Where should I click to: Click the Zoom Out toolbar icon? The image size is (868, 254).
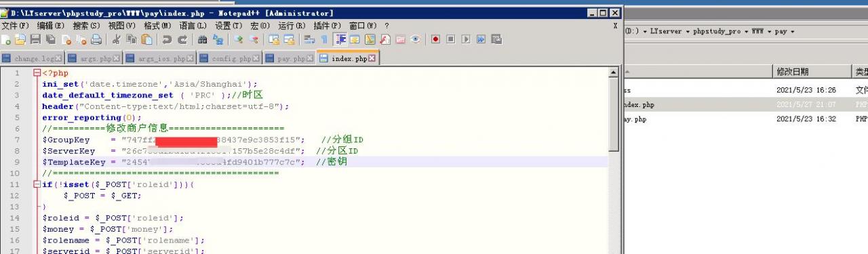pyautogui.click(x=254, y=39)
